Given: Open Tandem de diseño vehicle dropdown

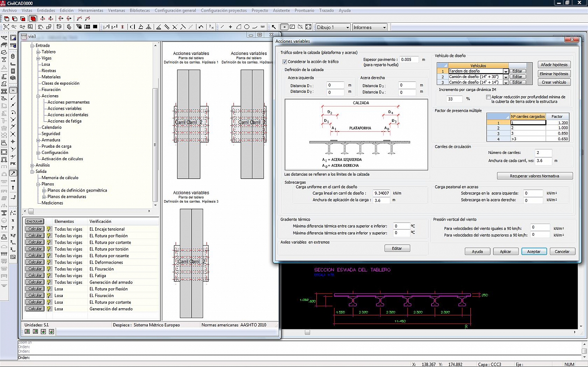Looking at the screenshot, I should click(x=506, y=71).
